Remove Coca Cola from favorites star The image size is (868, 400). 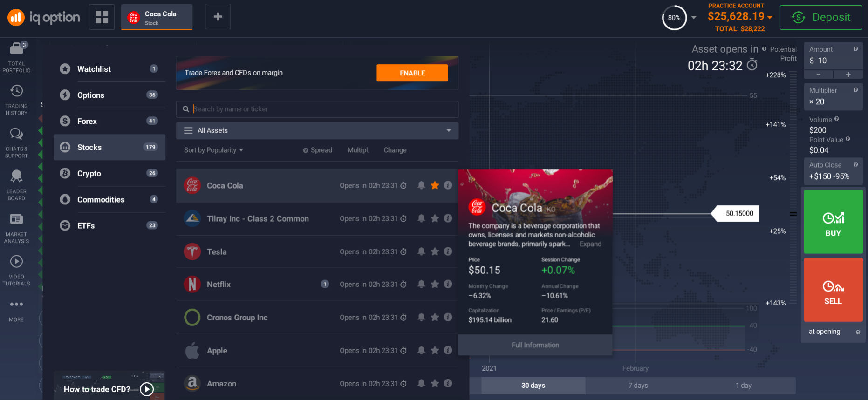435,185
